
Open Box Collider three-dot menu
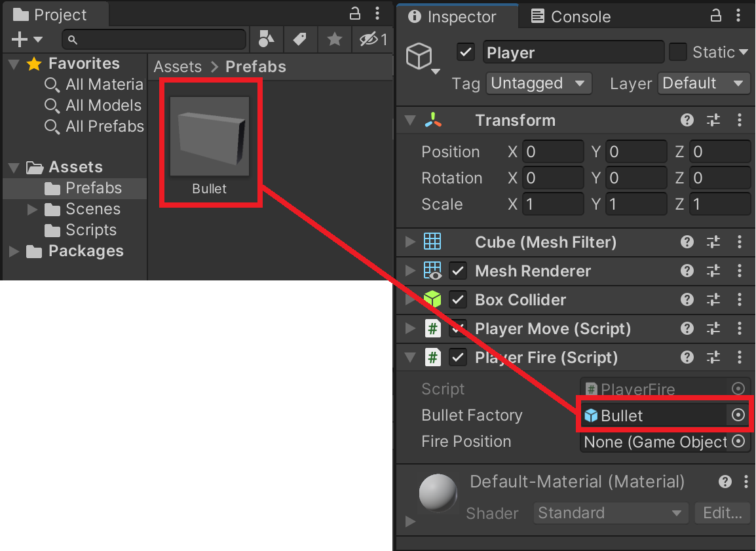coord(740,299)
